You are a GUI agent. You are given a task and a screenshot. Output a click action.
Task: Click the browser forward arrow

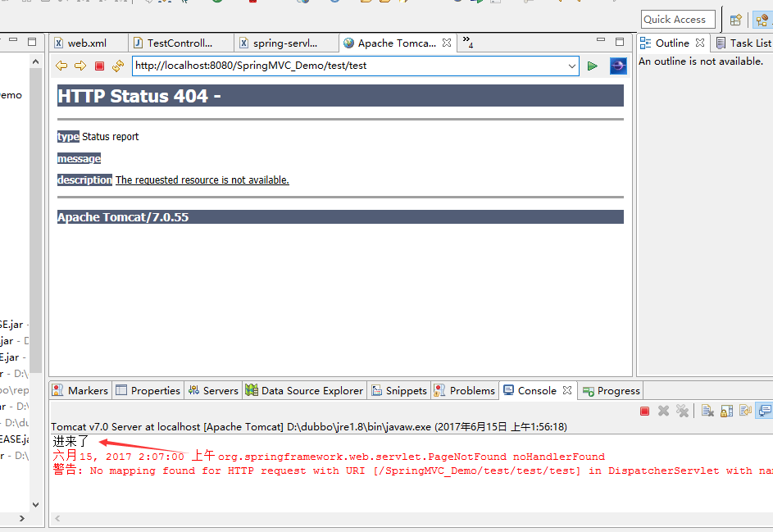(x=80, y=66)
